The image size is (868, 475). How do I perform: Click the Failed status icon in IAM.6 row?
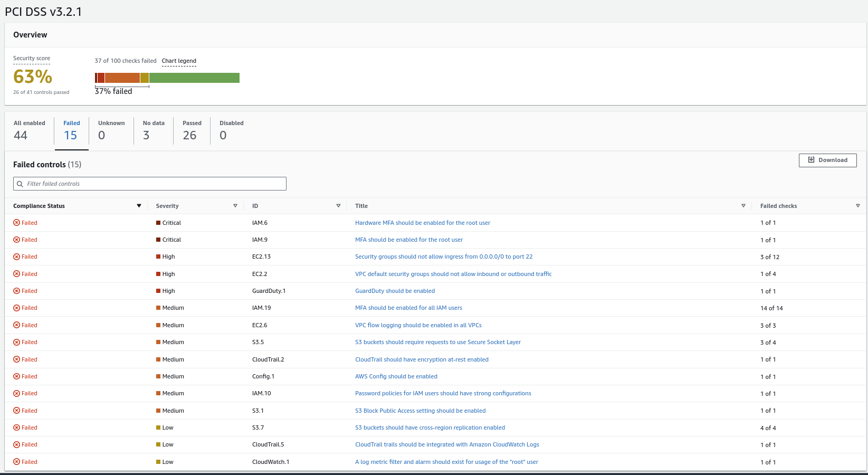click(16, 223)
